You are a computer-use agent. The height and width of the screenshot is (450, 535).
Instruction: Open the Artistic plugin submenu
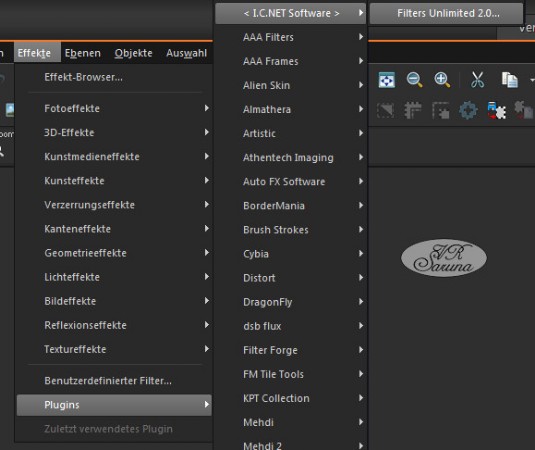[291, 133]
